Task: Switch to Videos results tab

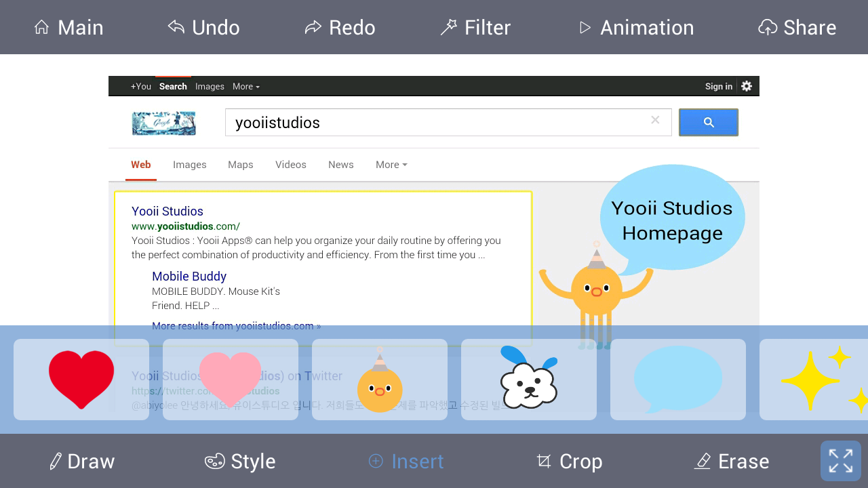Action: click(291, 165)
